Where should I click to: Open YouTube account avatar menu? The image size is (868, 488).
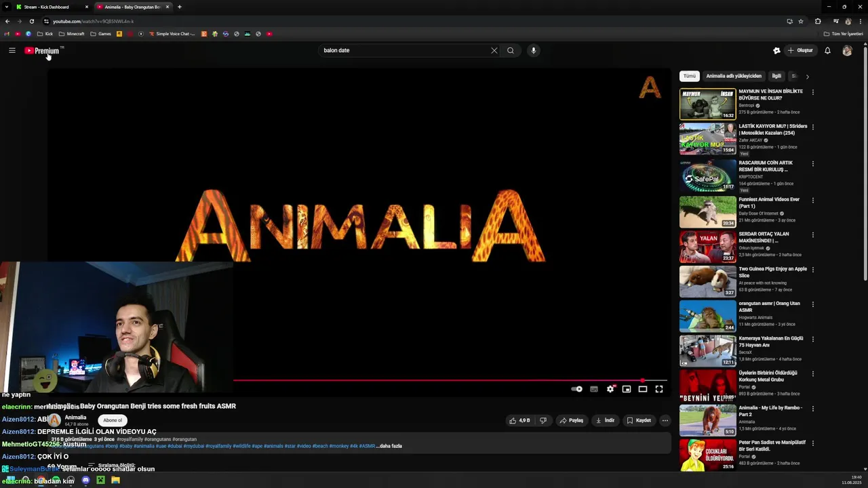[847, 50]
